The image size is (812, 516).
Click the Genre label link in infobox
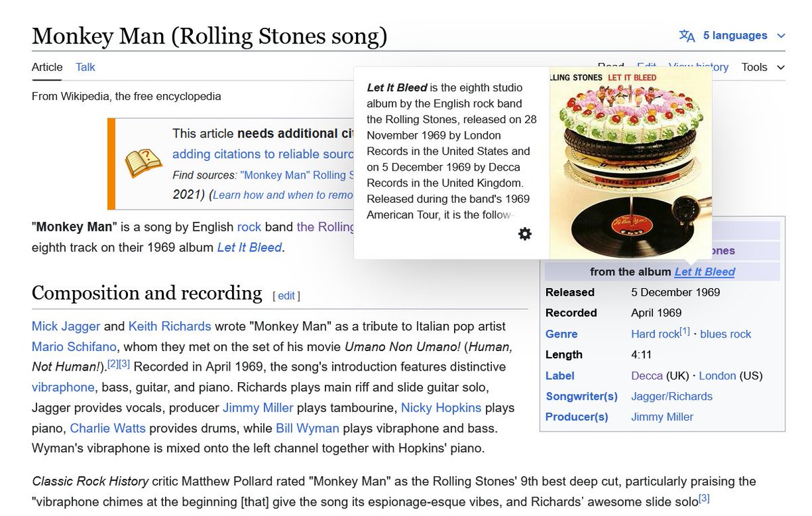point(562,334)
